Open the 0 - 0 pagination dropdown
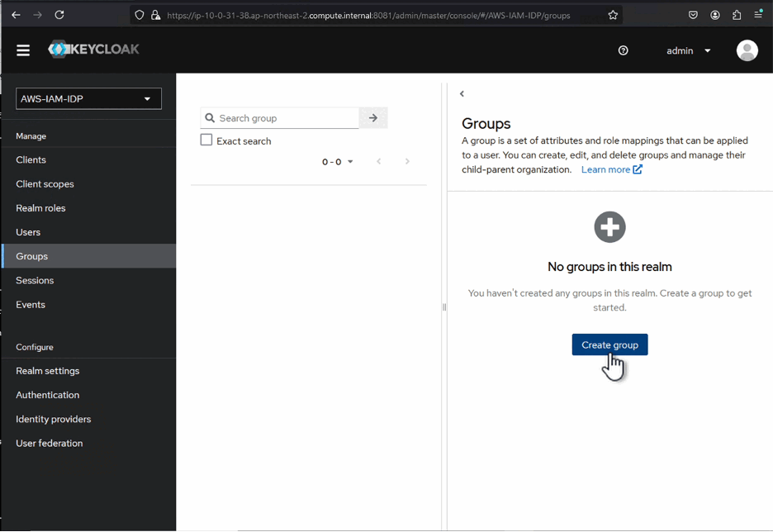 (x=338, y=162)
